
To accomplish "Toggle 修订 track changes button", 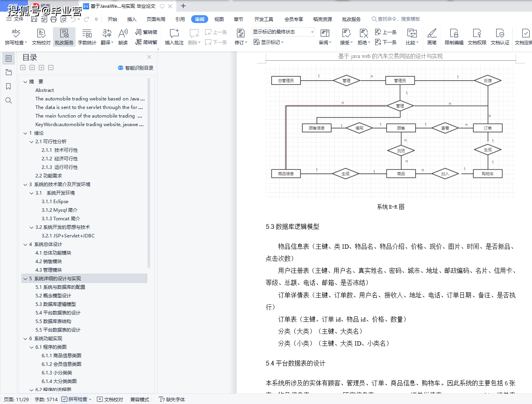I will tap(241, 37).
